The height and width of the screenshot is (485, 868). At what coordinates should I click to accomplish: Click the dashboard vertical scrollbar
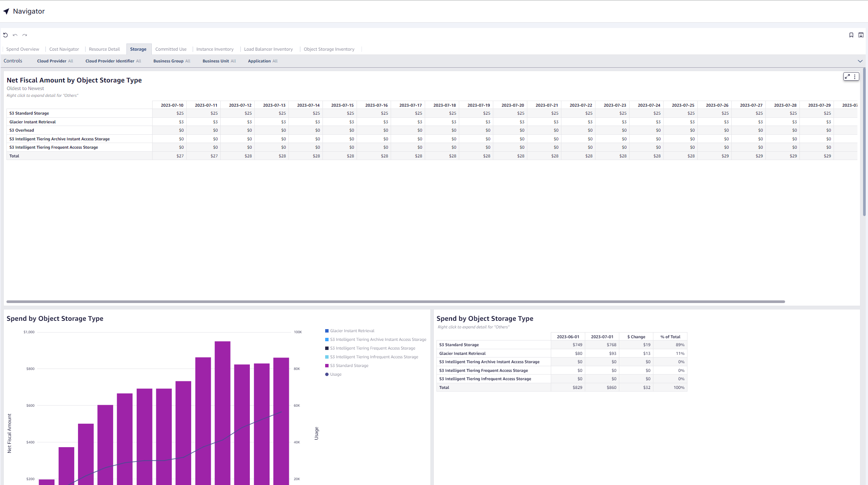tap(864, 142)
